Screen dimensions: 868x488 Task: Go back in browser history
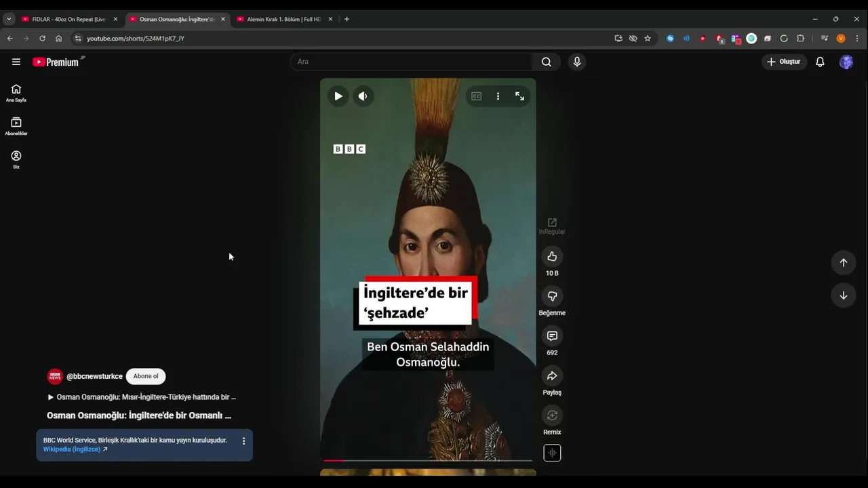click(9, 39)
